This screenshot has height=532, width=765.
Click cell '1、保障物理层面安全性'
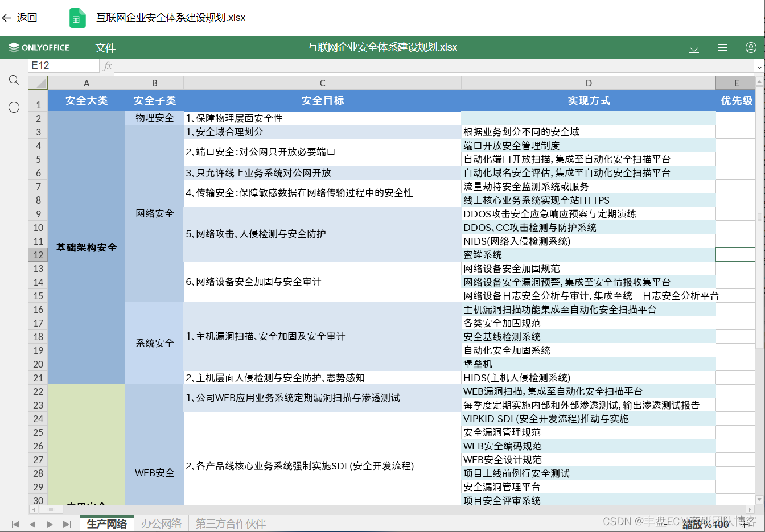coord(322,118)
